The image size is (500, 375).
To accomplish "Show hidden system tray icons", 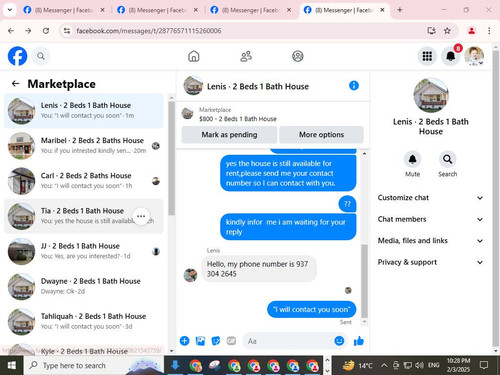I will tap(384, 365).
